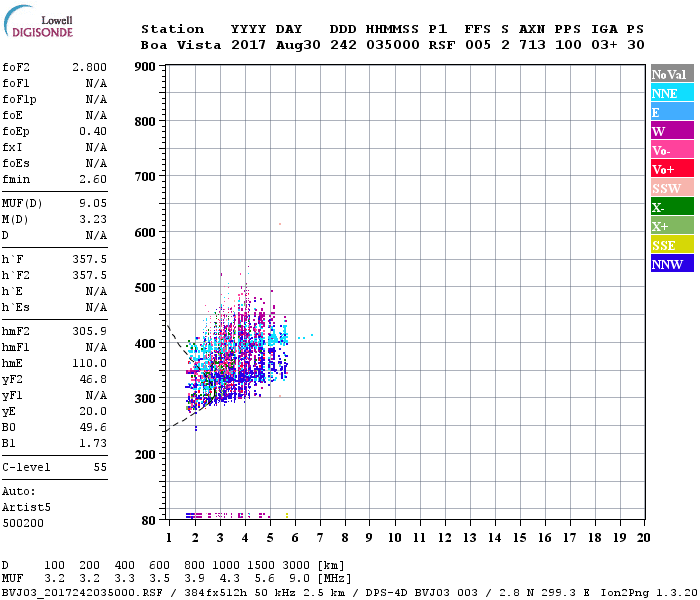Click the 20 MHz x-axis label
This screenshot has height=600, width=700.
point(643,538)
